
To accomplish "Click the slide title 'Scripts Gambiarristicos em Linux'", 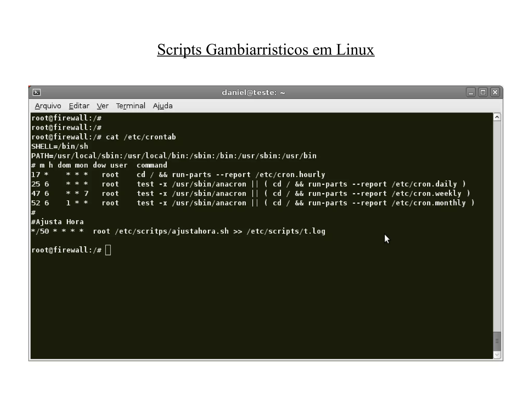I will click(x=266, y=49).
